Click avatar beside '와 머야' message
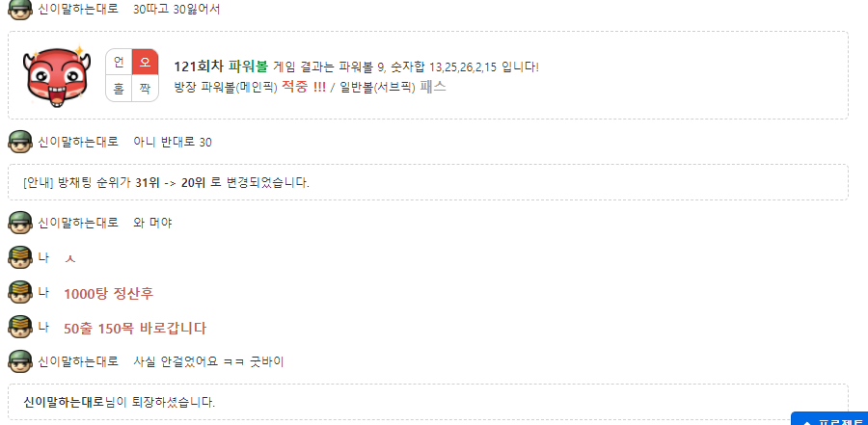Image resolution: width=868 pixels, height=425 pixels. coord(20,223)
